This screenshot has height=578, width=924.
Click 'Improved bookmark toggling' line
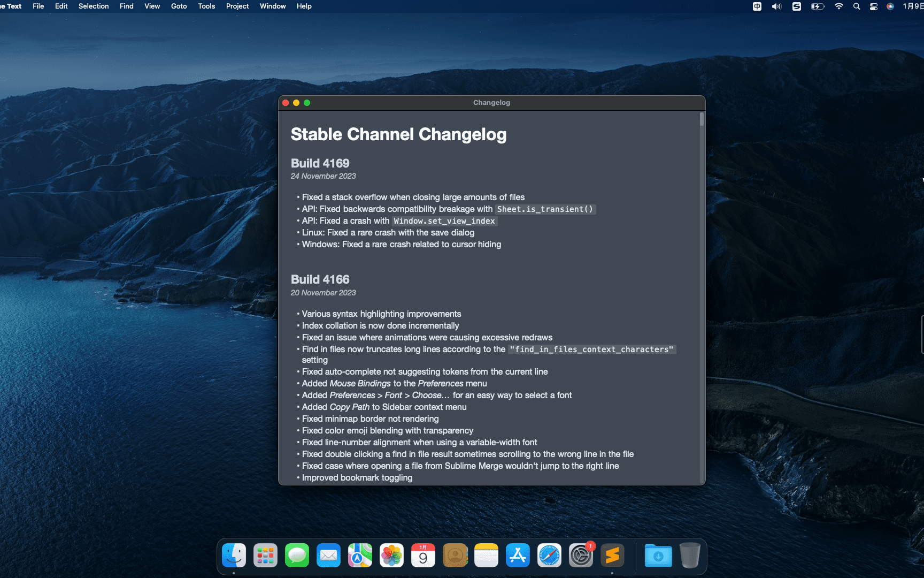tap(357, 478)
